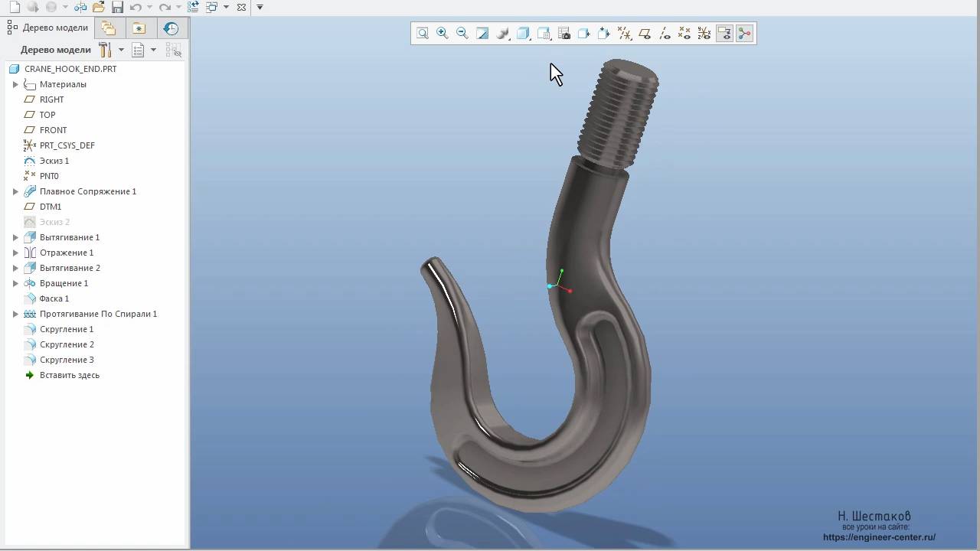Open the windows list dropdown arrow

click(x=226, y=7)
